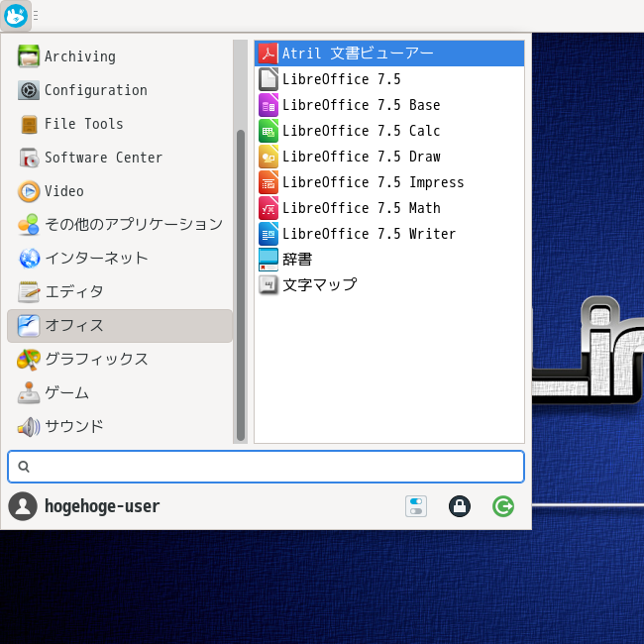Screen dimensions: 644x644
Task: Click the インターネット globe icon
Action: [29, 259]
